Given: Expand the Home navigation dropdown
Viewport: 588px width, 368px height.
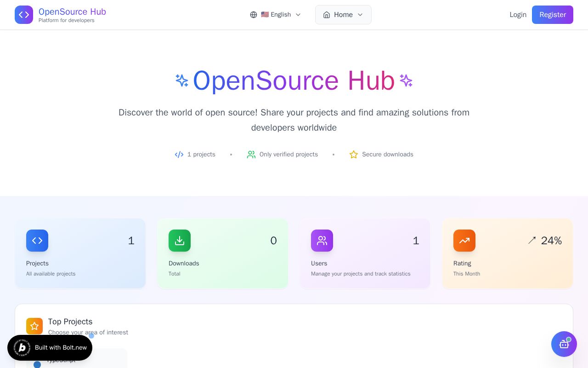Looking at the screenshot, I should pos(343,15).
